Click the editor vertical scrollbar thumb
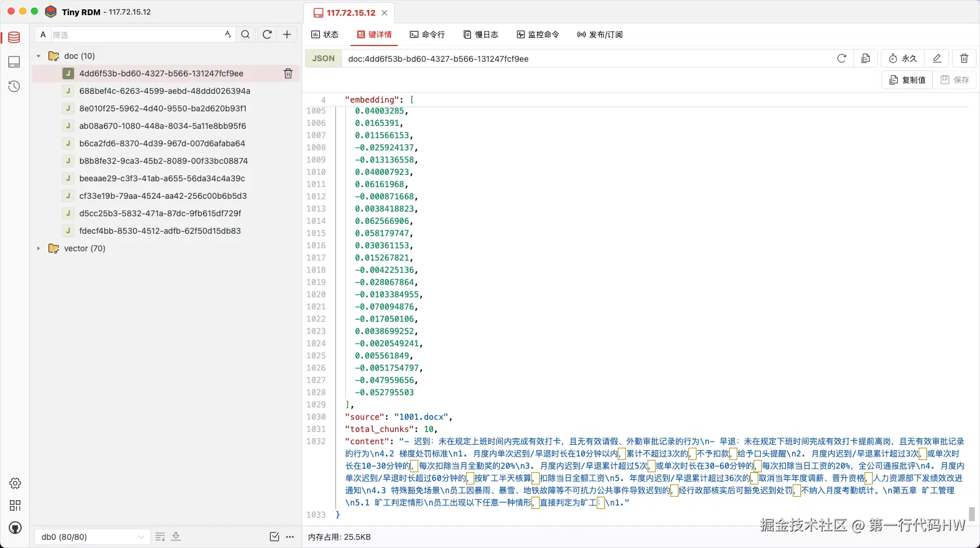Viewport: 980px width, 548px height. pyautogui.click(x=971, y=514)
